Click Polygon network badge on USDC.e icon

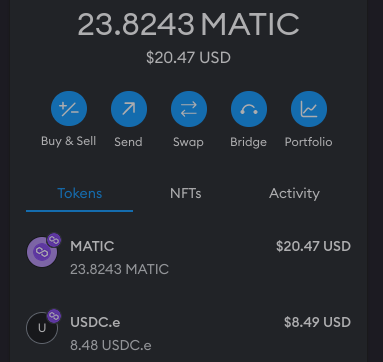point(54,316)
